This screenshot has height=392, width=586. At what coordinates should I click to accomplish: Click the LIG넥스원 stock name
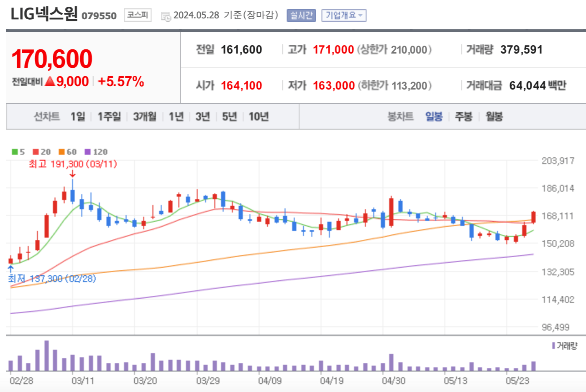click(44, 14)
